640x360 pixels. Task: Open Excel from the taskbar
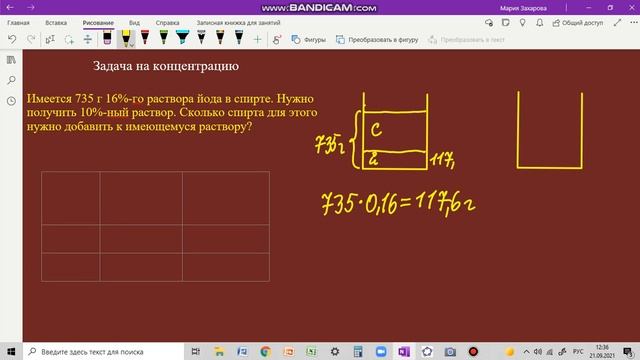point(311,351)
